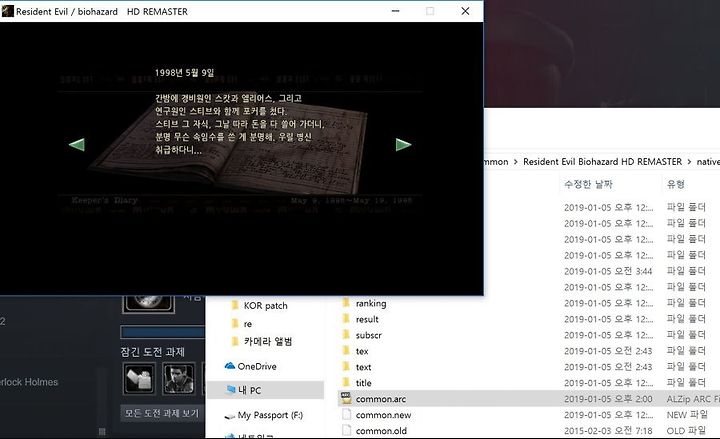720x439 pixels.
Task: Sort by 수정한 날짜 column header
Action: pos(588,184)
